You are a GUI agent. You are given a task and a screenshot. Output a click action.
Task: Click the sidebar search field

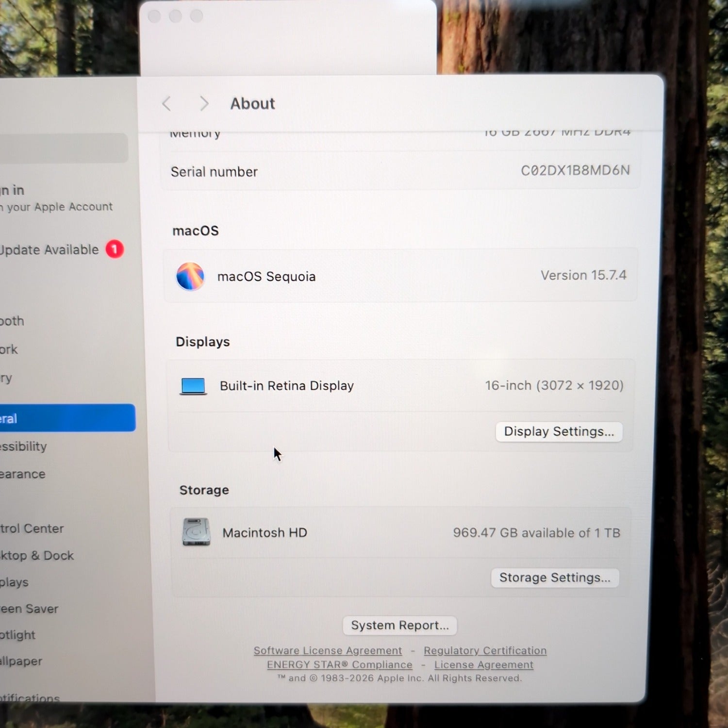tap(63, 148)
